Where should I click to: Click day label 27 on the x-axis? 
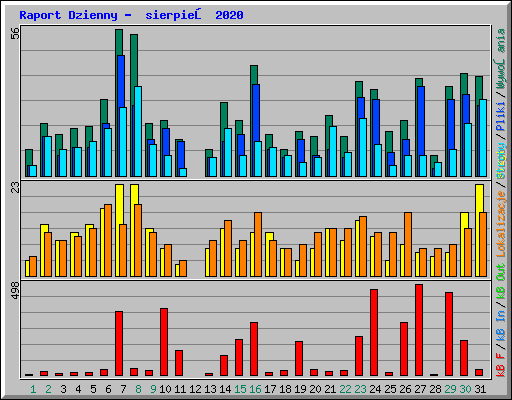click(420, 389)
